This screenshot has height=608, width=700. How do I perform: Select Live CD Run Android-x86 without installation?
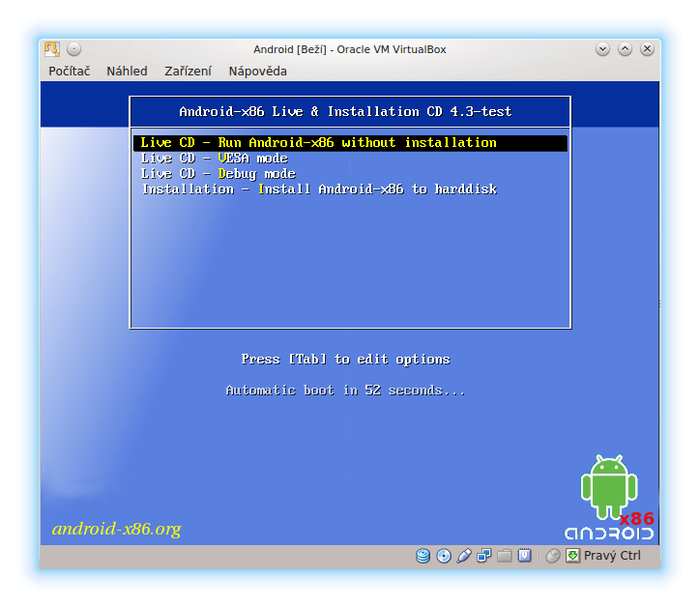coord(350,143)
